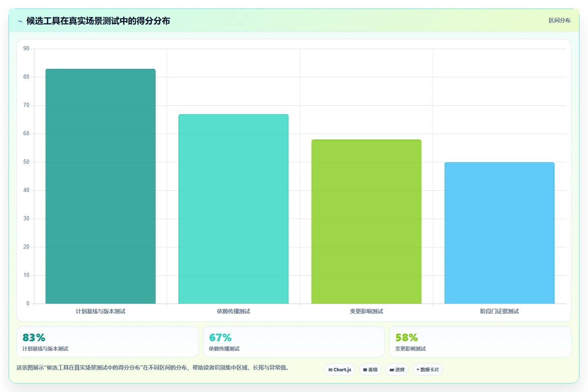Click the y-axis tick label 50
Viewport: 588px width, 392px height.
(26, 162)
